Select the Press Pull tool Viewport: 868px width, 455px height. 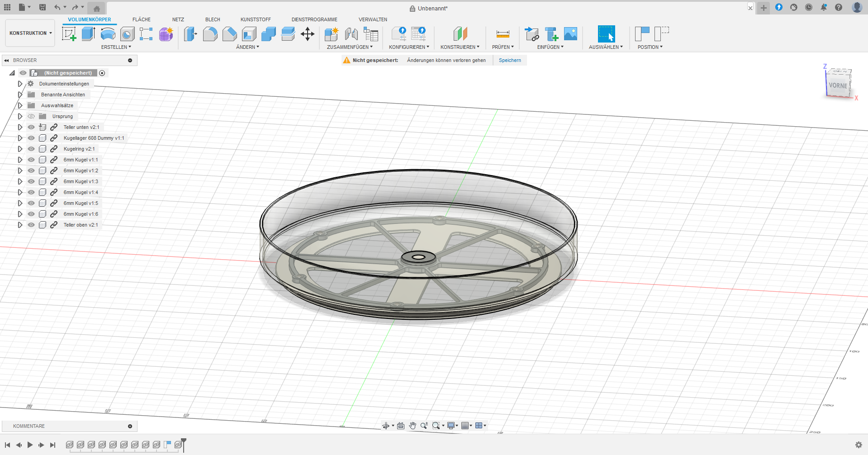190,34
